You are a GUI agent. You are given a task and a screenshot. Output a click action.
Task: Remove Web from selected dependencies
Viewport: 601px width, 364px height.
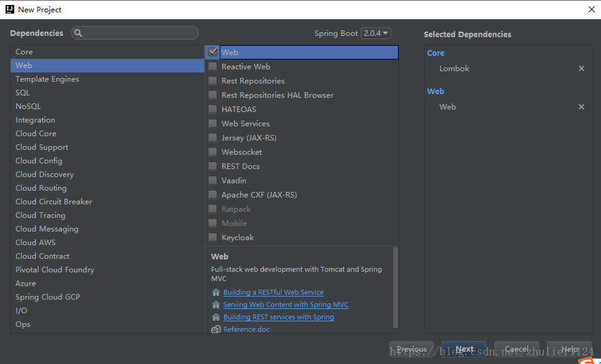coord(581,107)
